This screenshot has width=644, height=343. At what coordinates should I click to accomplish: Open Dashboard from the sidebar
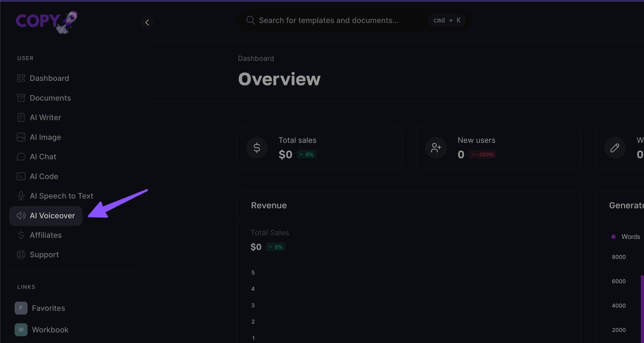(x=49, y=78)
